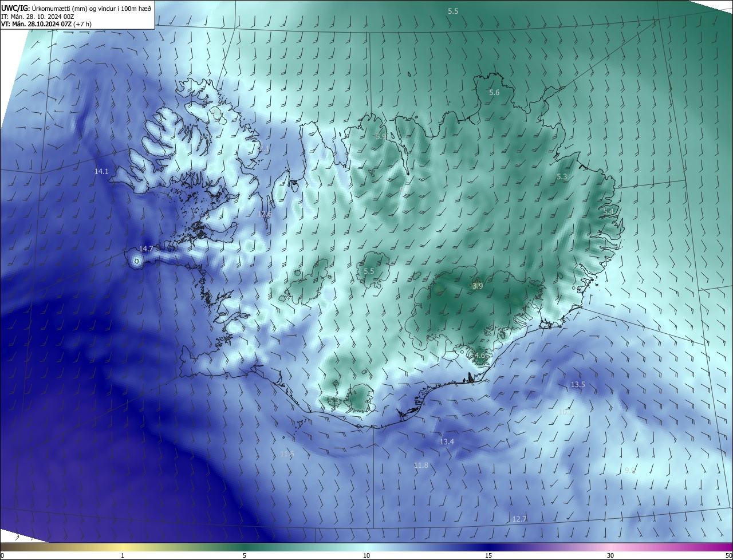The height and width of the screenshot is (560, 733).
Task: Click the 5.9 value label in north Iceland
Action: pos(381,136)
